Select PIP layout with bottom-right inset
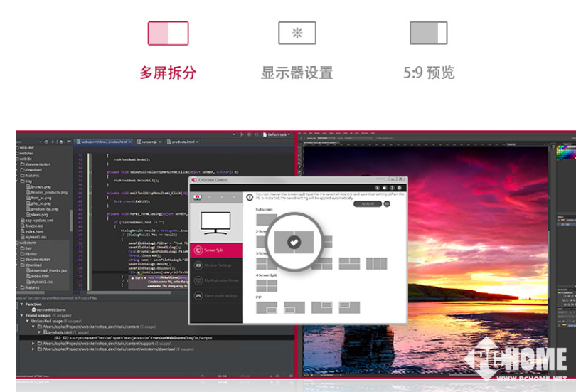 click(267, 307)
